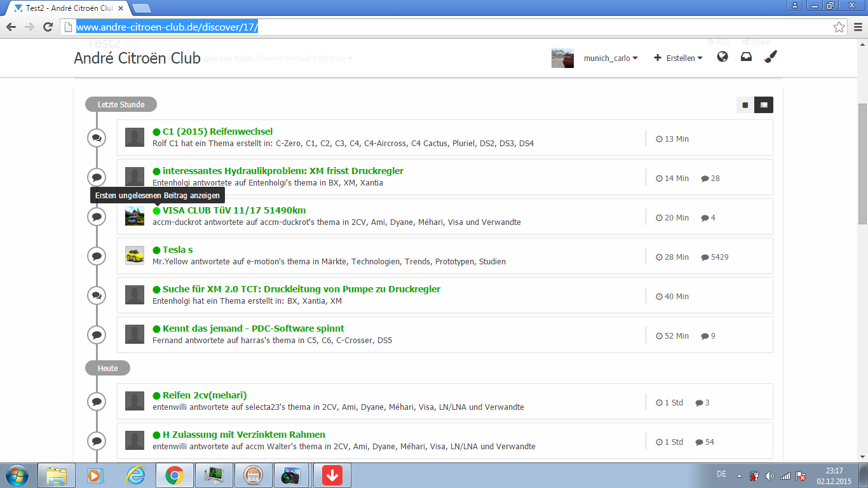
Task: Click the paintbrush theme customizer icon
Action: 770,57
